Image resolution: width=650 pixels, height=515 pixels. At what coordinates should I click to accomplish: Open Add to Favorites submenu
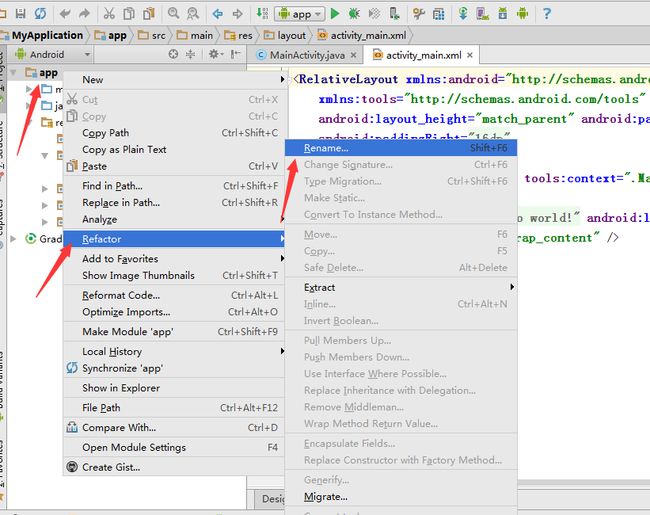click(x=174, y=259)
